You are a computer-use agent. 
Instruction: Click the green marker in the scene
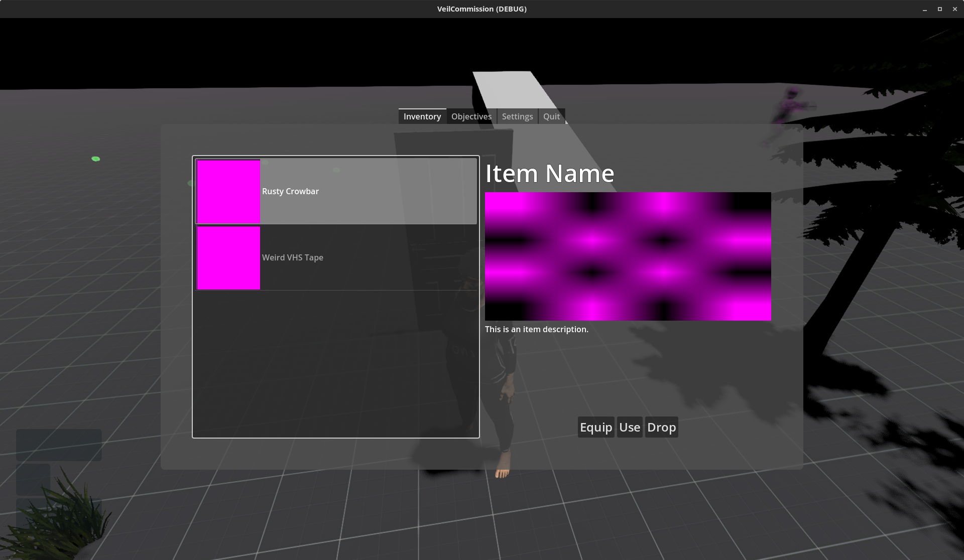(x=95, y=159)
